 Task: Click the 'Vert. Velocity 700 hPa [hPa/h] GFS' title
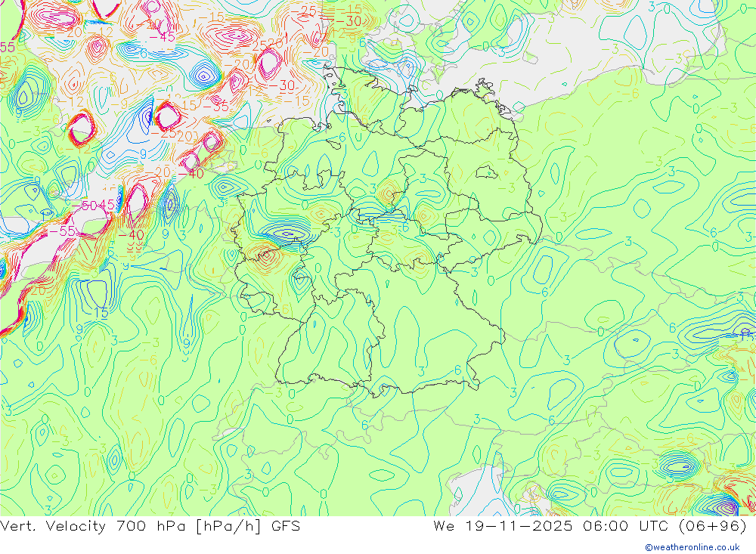150,526
